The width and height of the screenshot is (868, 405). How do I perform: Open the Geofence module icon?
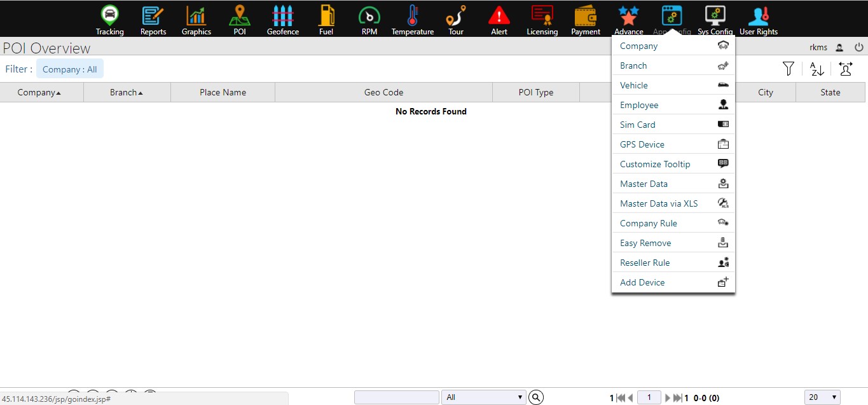[x=282, y=16]
